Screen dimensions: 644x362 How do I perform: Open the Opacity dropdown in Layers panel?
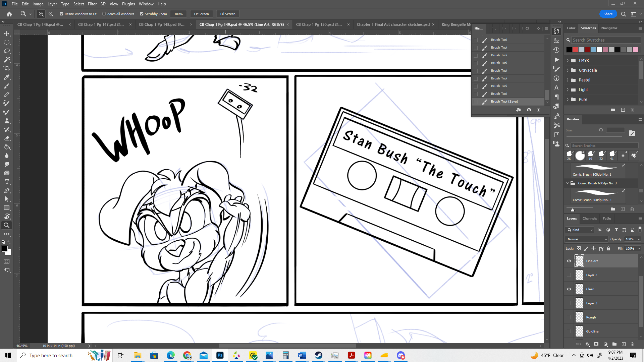point(638,239)
